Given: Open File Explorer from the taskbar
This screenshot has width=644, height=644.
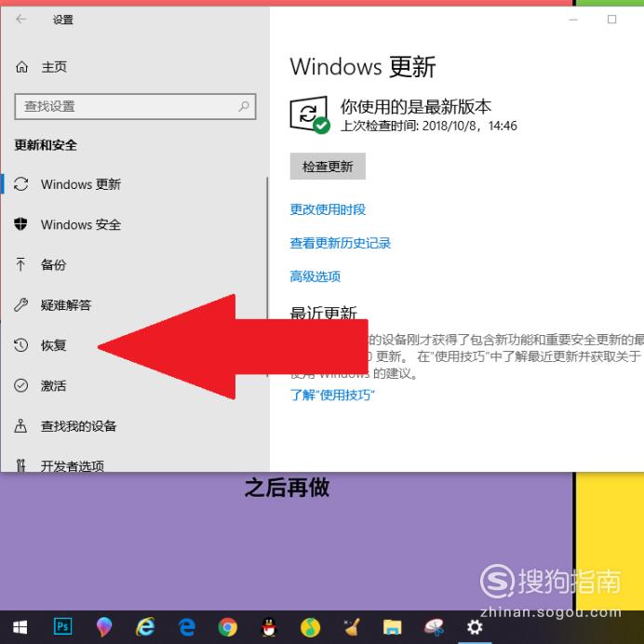Looking at the screenshot, I should tap(392, 627).
